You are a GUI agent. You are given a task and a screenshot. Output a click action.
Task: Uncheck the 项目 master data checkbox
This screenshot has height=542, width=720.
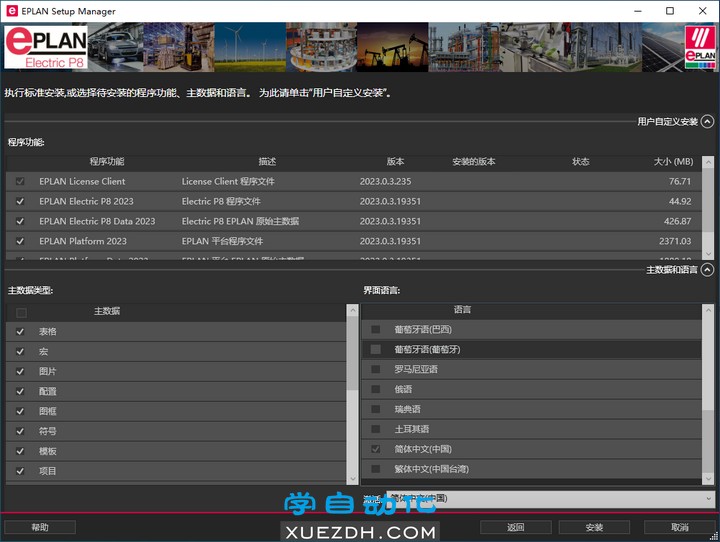(20, 471)
